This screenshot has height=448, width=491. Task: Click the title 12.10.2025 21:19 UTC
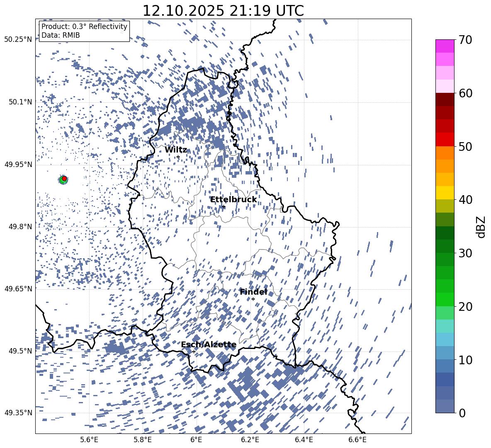click(x=223, y=11)
